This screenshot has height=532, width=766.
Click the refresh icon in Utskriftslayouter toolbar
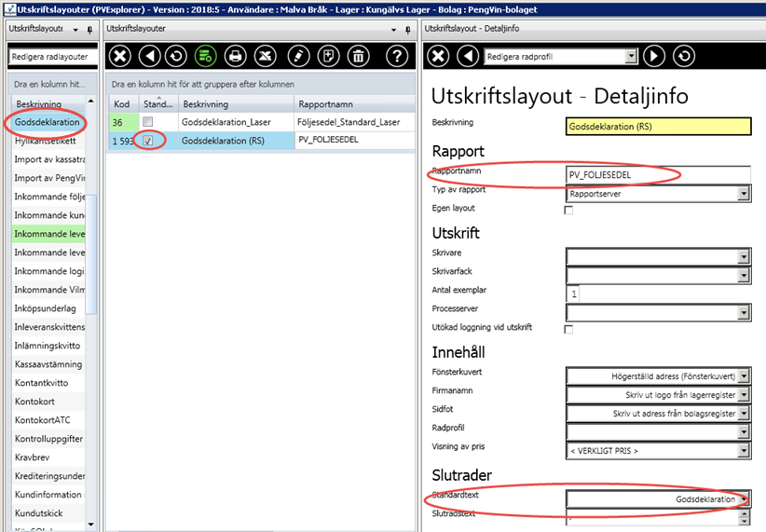click(x=176, y=56)
